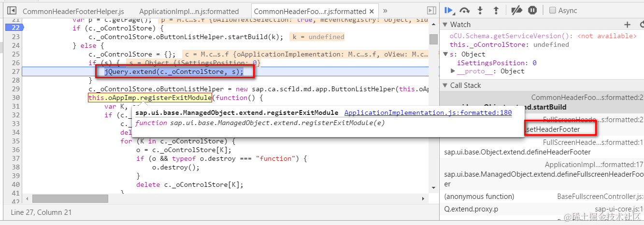Deactivate all breakpoints
Screen dimensions: 644x225
click(x=517, y=10)
